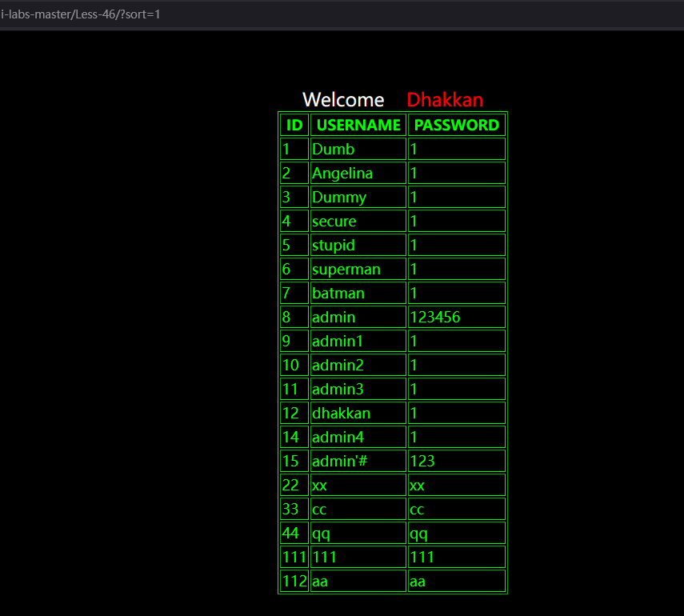Click the password cell in the admin4 row
The width and height of the screenshot is (684, 616).
(457, 437)
